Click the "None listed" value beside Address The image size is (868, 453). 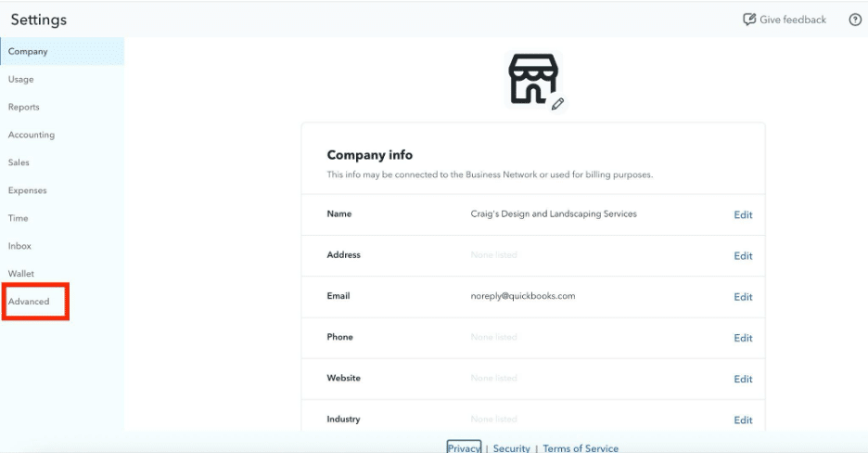493,254
